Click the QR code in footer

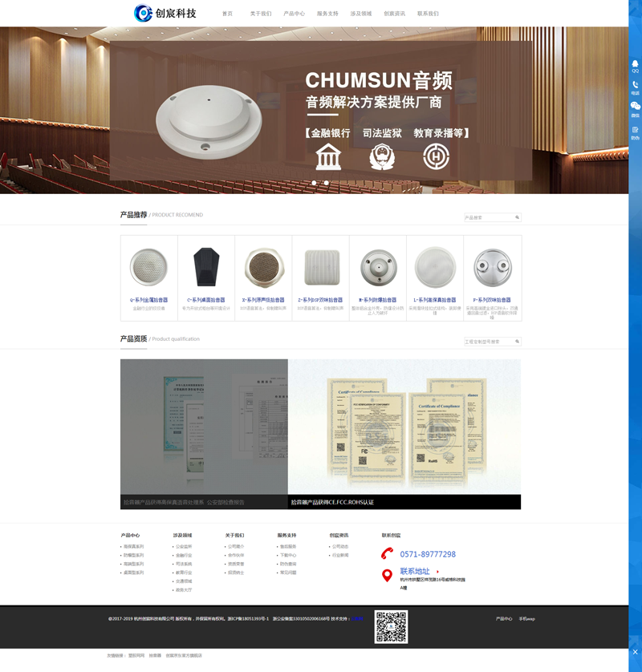pyautogui.click(x=391, y=626)
